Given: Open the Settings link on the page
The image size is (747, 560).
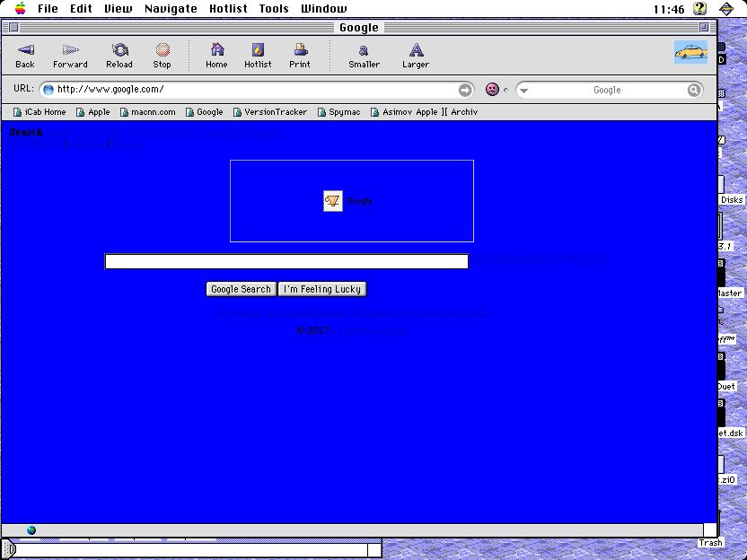Looking at the screenshot, I should (88, 143).
